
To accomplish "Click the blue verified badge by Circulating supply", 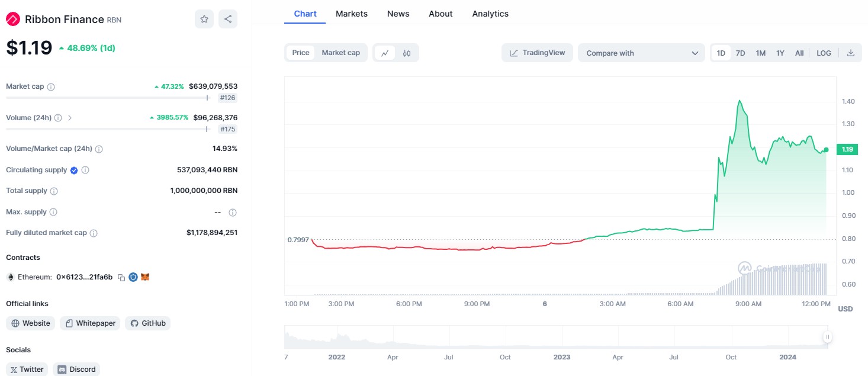I will [74, 170].
